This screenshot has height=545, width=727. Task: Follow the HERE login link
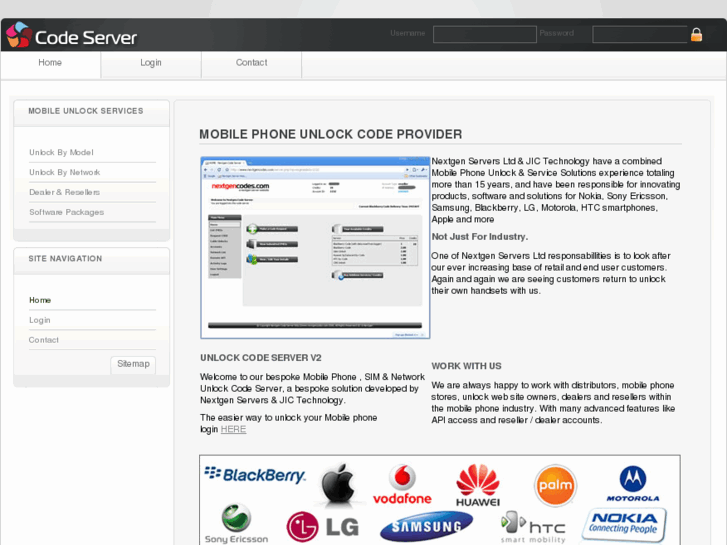click(233, 430)
